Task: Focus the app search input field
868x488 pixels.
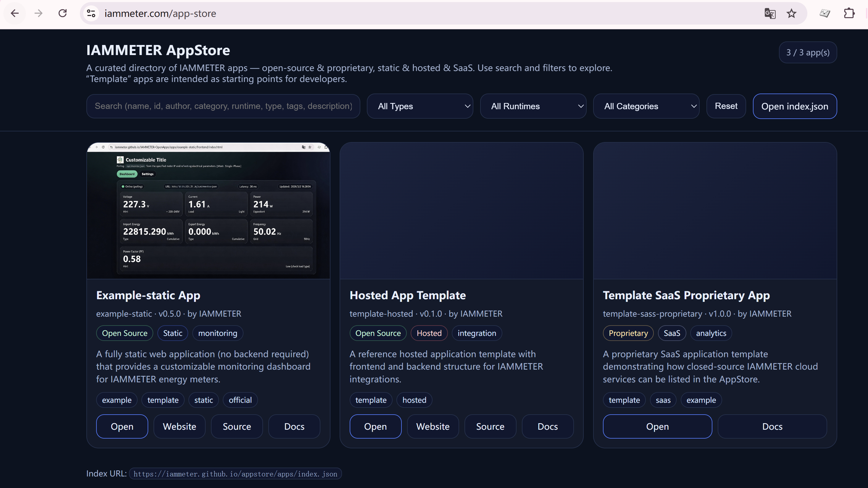Action: click(223, 106)
